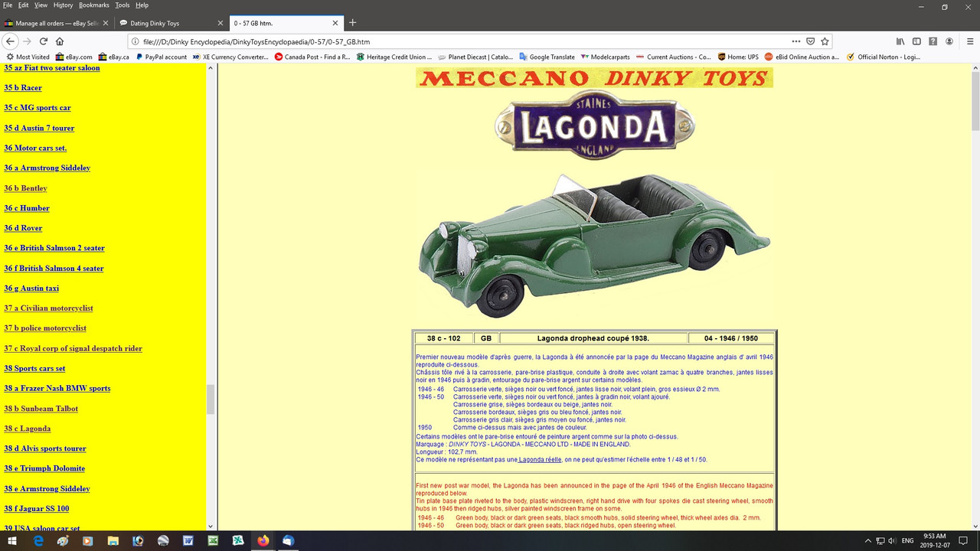Save page to Pocket icon

[811, 41]
